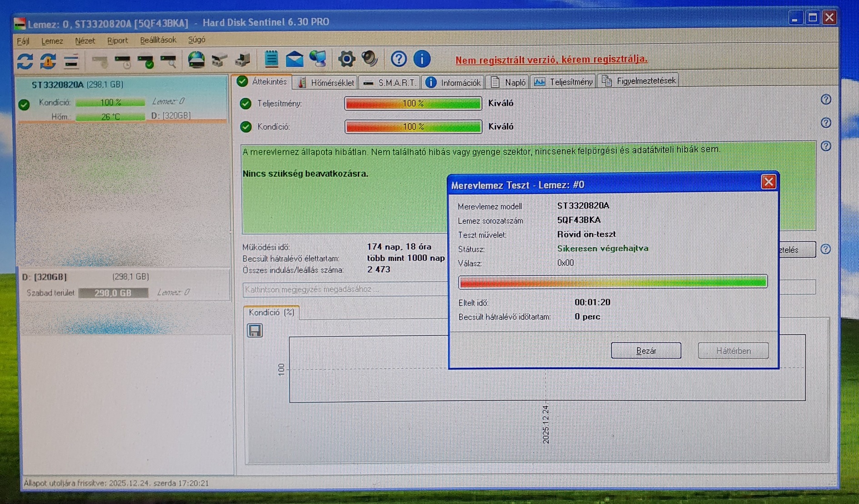
Task: Switch to the Napló tab
Action: coord(508,82)
